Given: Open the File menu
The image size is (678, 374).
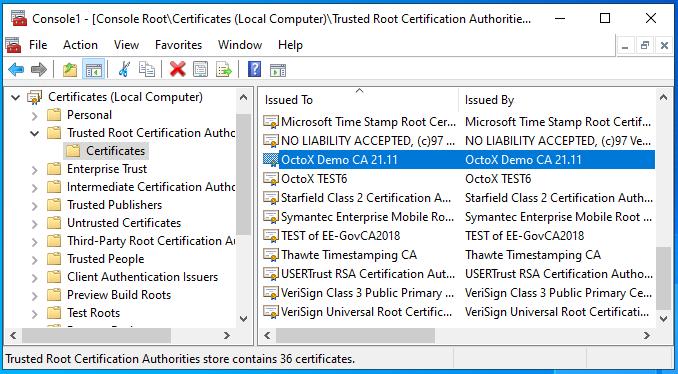Looking at the screenshot, I should pyautogui.click(x=38, y=45).
